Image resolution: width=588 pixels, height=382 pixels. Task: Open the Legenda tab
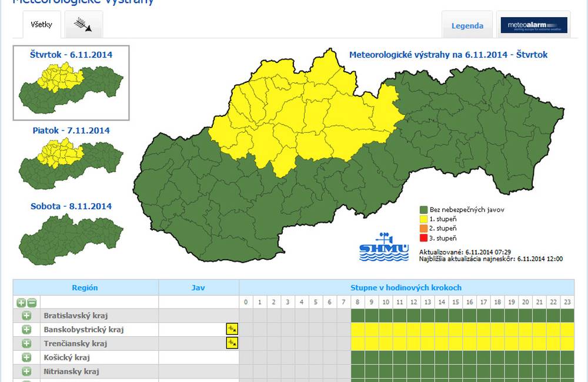point(467,26)
